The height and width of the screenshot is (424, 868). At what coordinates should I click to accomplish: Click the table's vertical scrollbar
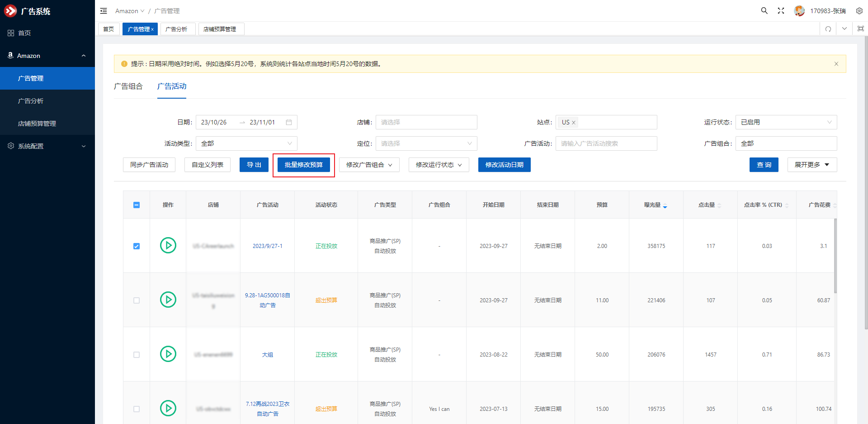pos(835,256)
